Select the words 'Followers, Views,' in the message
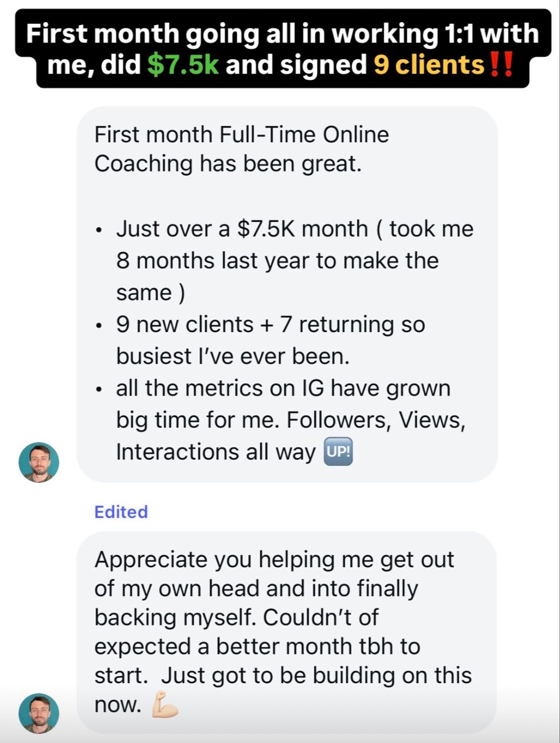 [376, 420]
